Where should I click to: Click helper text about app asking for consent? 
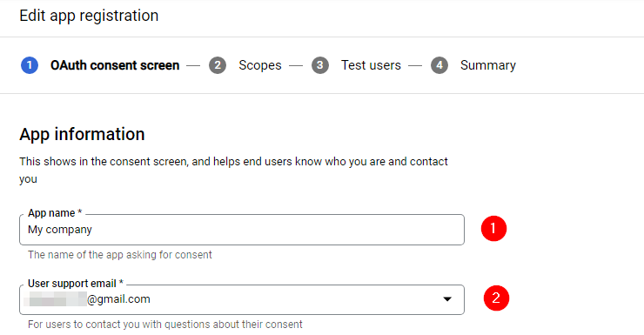click(x=120, y=255)
